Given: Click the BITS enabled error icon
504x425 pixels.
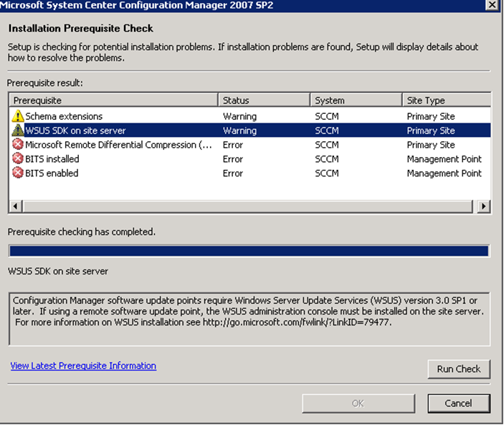Looking at the screenshot, I should [18, 173].
